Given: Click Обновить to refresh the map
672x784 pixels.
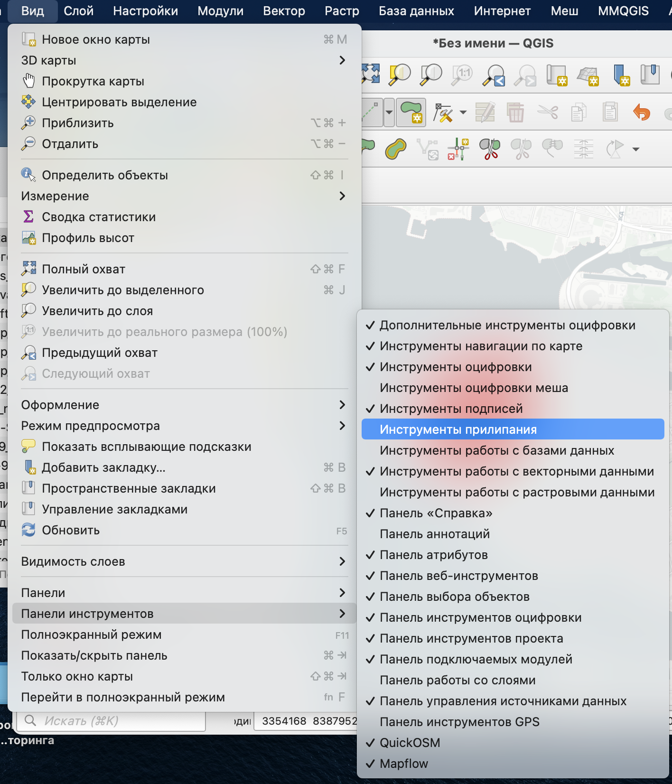Looking at the screenshot, I should tap(71, 530).
